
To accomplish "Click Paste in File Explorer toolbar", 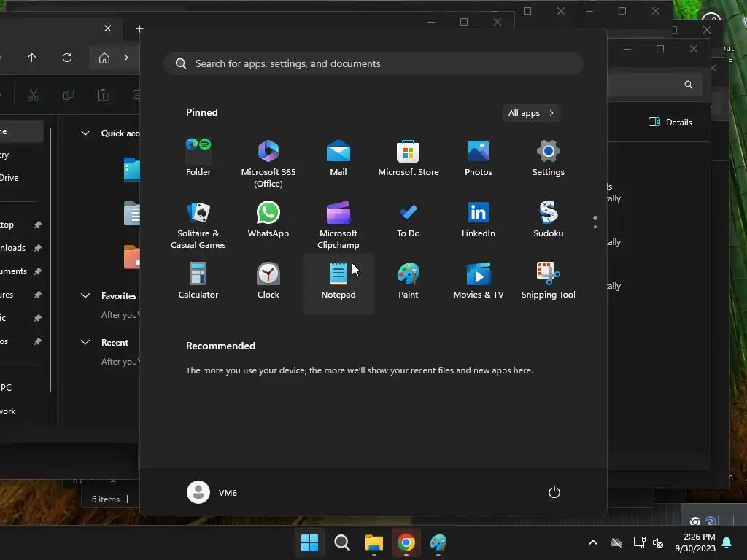I will pos(104,95).
